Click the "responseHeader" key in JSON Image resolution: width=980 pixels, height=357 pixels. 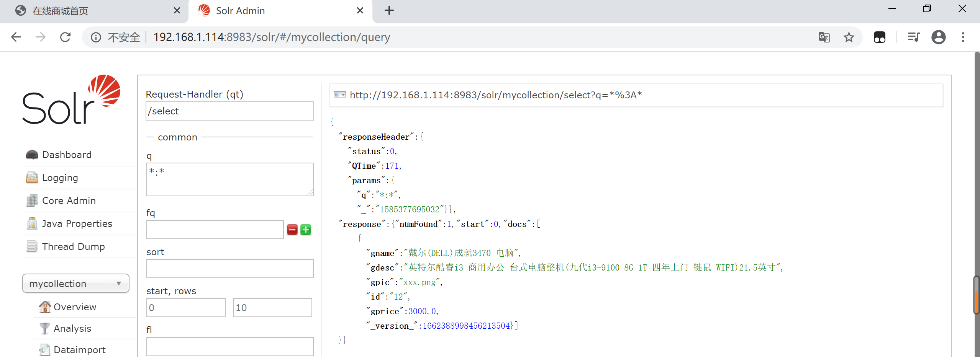(376, 137)
